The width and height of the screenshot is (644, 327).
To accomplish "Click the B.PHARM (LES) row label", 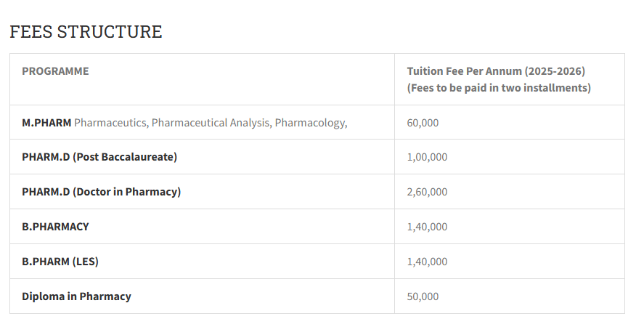I will (x=60, y=262).
